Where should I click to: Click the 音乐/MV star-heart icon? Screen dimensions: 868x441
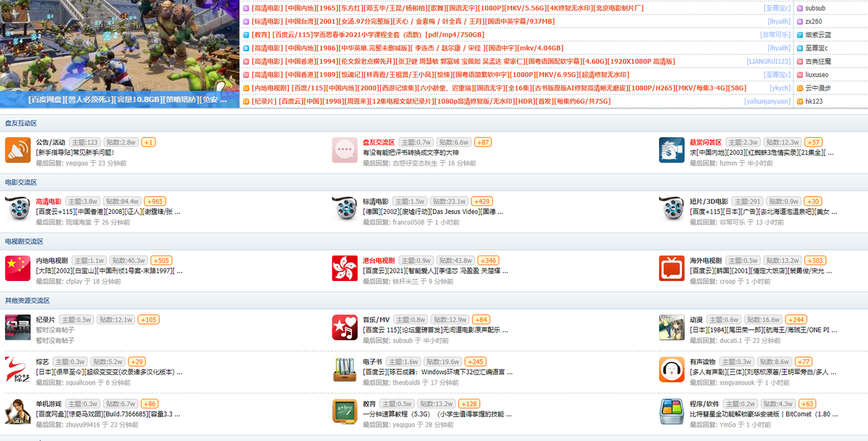pyautogui.click(x=344, y=327)
